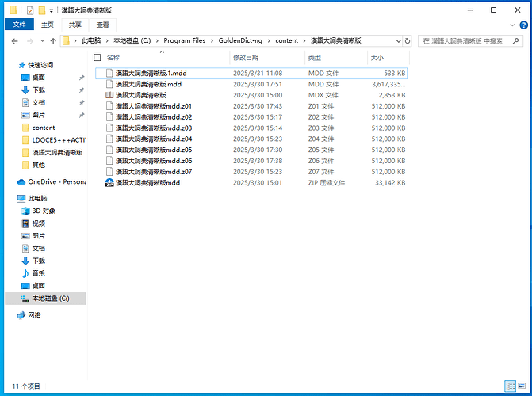Switch to the 查看 ribbon tab
Viewport: 532px width, 396px height.
pos(103,25)
